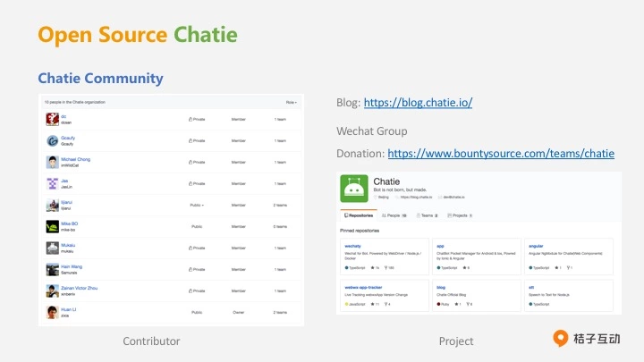Click Mike BO's green avatar

point(52,226)
